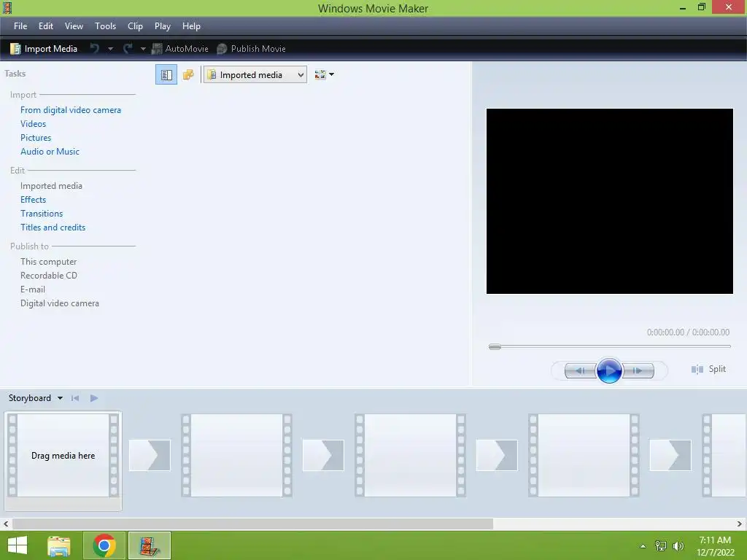Open the Effects link
The width and height of the screenshot is (747, 560).
(x=34, y=200)
